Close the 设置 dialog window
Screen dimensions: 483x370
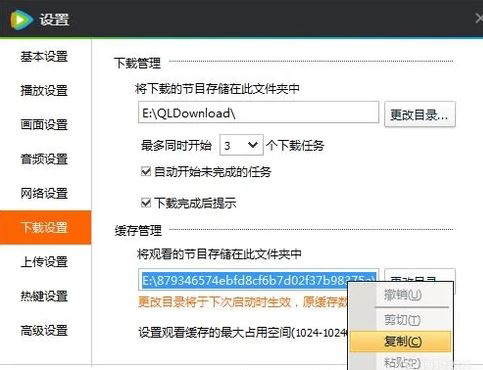coord(479,18)
